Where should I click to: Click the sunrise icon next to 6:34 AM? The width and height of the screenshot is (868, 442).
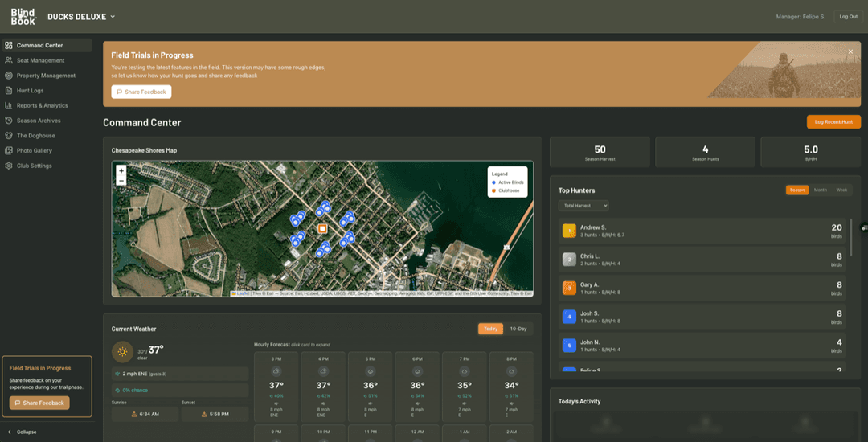[x=134, y=415]
